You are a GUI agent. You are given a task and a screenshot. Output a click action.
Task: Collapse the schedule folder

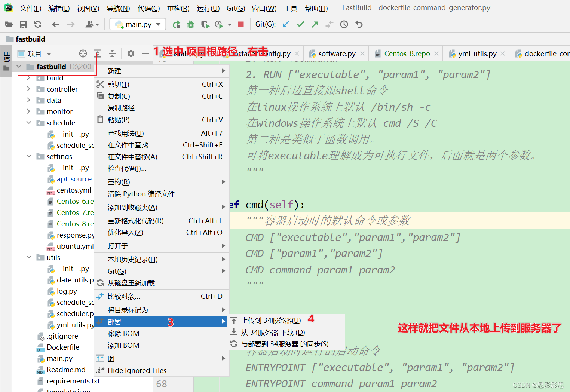point(29,123)
